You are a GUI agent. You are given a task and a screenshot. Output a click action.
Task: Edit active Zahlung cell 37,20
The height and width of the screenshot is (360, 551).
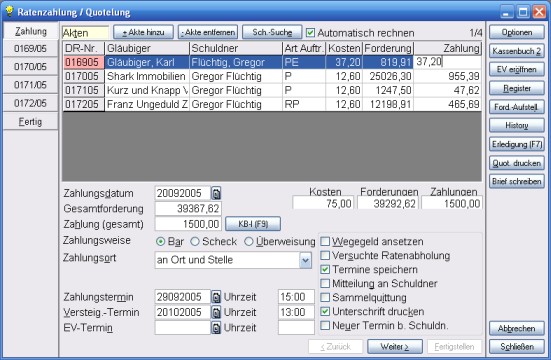click(x=447, y=62)
